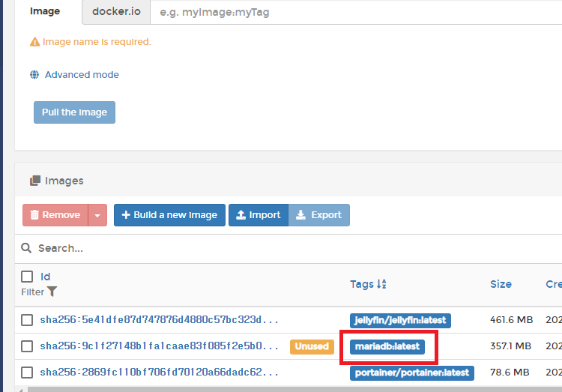Open image sha256:9c1f27148b1f link
The image size is (562, 392).
[159, 346]
